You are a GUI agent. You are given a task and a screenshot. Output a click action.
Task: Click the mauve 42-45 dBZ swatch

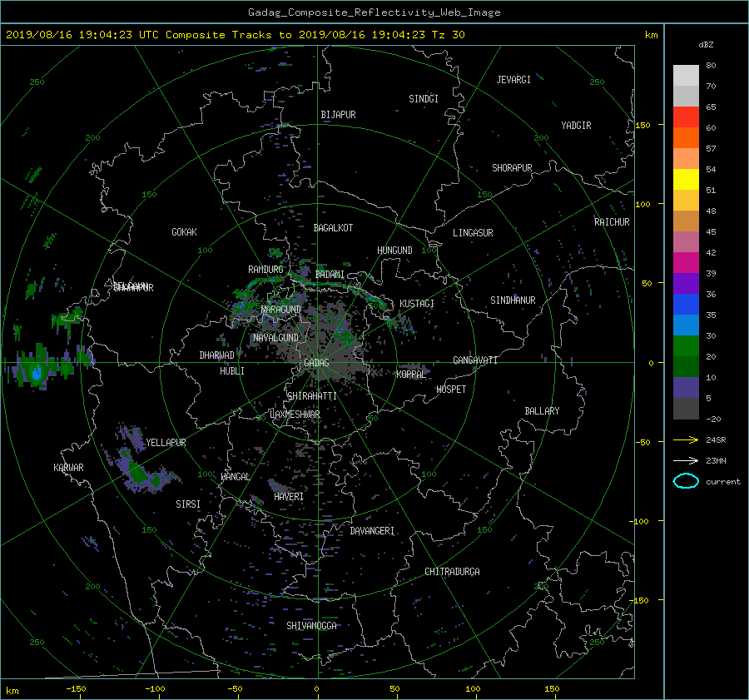tap(686, 241)
